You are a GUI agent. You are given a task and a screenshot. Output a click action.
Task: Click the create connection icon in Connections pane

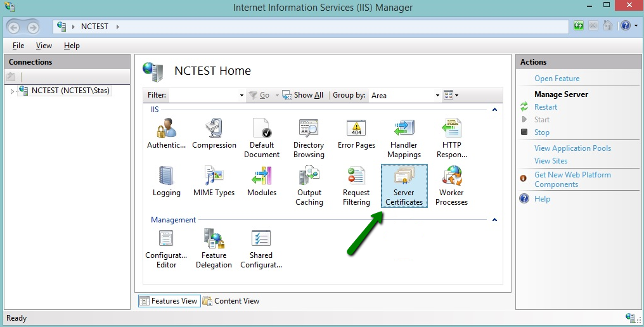[x=11, y=77]
